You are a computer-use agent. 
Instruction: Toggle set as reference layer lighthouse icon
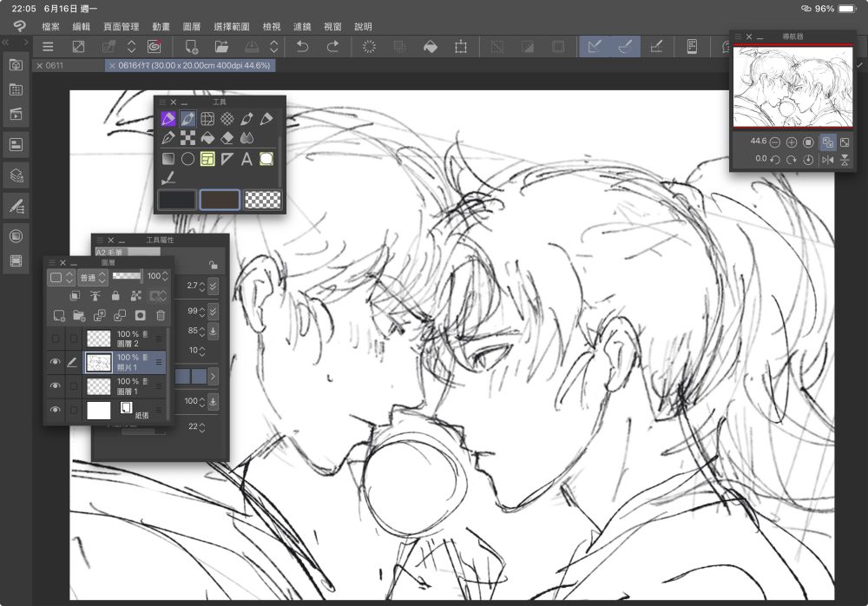(95, 296)
